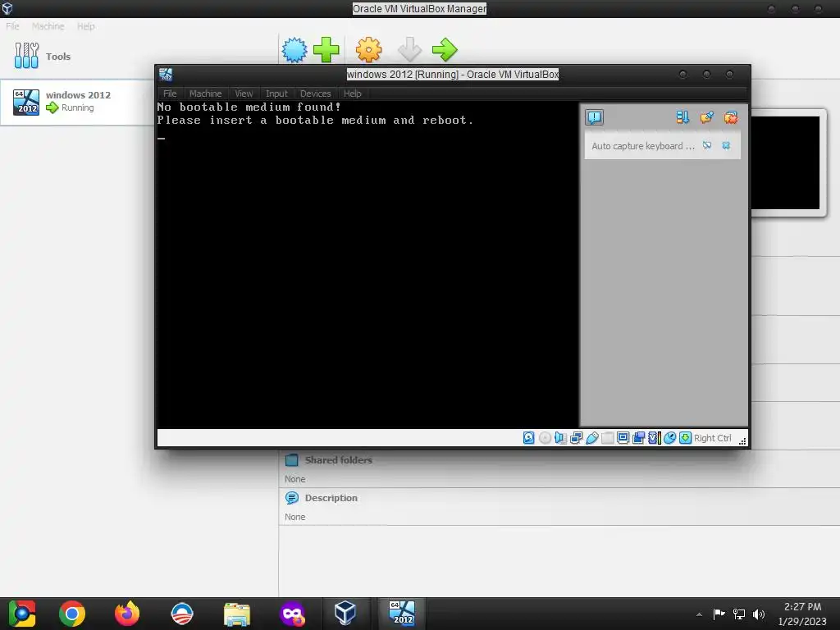Screen dimensions: 840x630
Task: Click the remove all notifications icon
Action: click(731, 117)
